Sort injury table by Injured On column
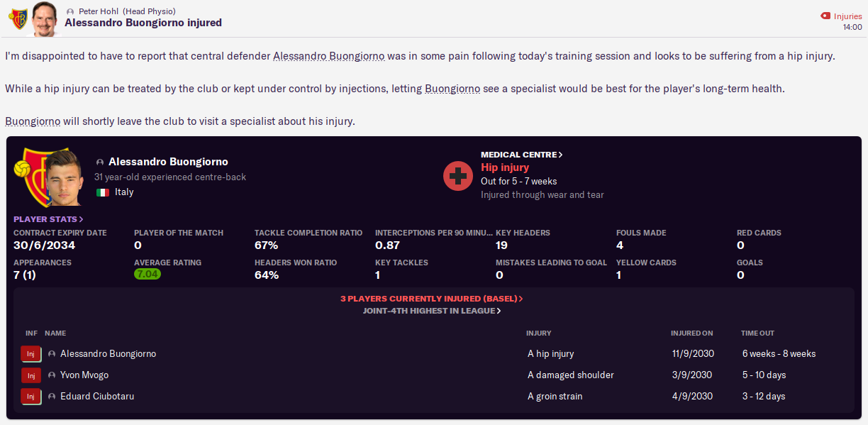This screenshot has height=425, width=868. (691, 333)
